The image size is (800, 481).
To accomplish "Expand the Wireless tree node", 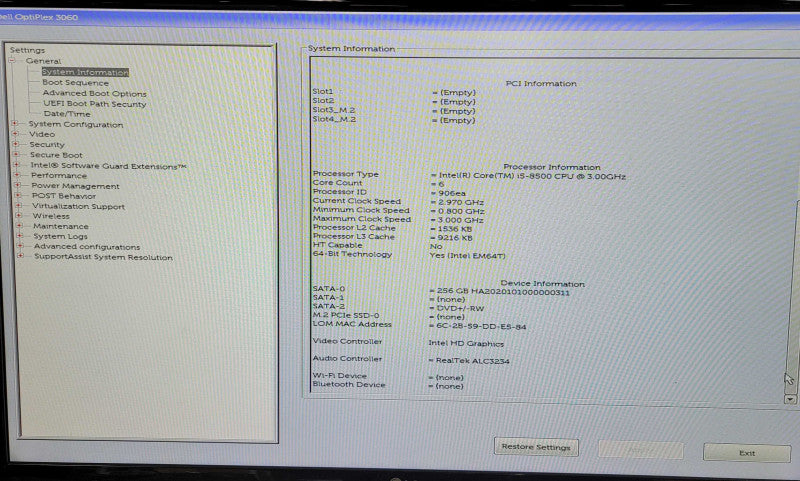I will pos(19,215).
